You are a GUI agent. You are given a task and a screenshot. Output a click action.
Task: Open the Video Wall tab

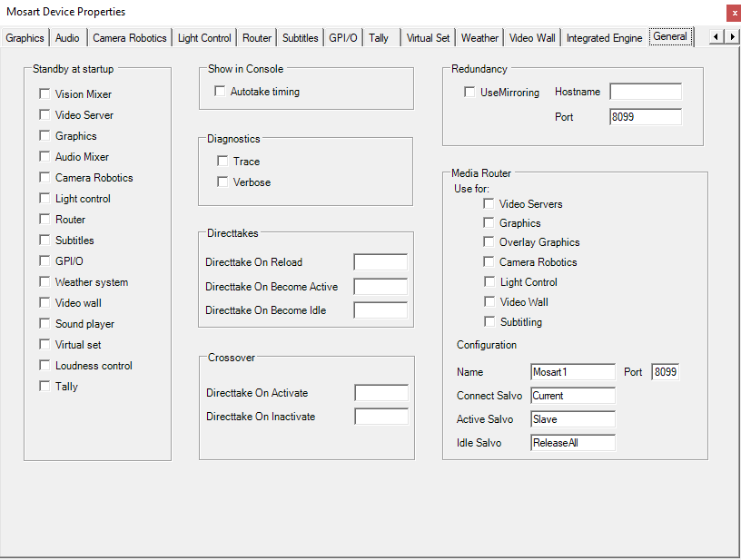(x=532, y=38)
